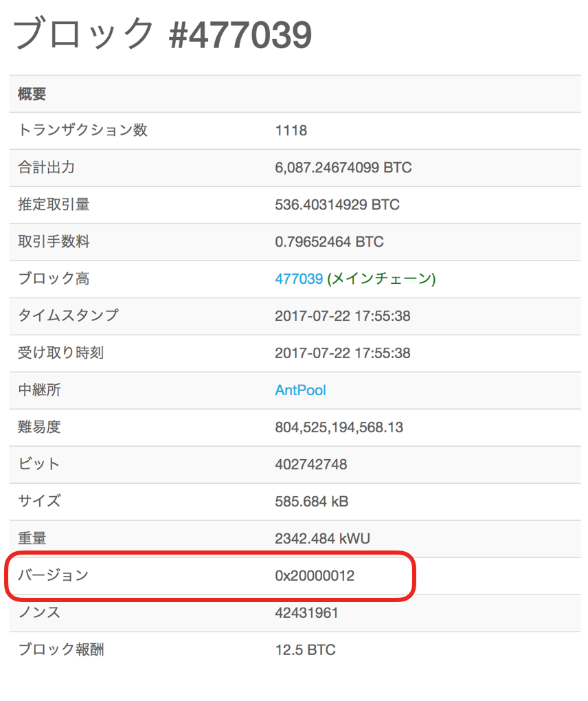
Task: Select the 推定取引量 row
Action: [47, 205]
